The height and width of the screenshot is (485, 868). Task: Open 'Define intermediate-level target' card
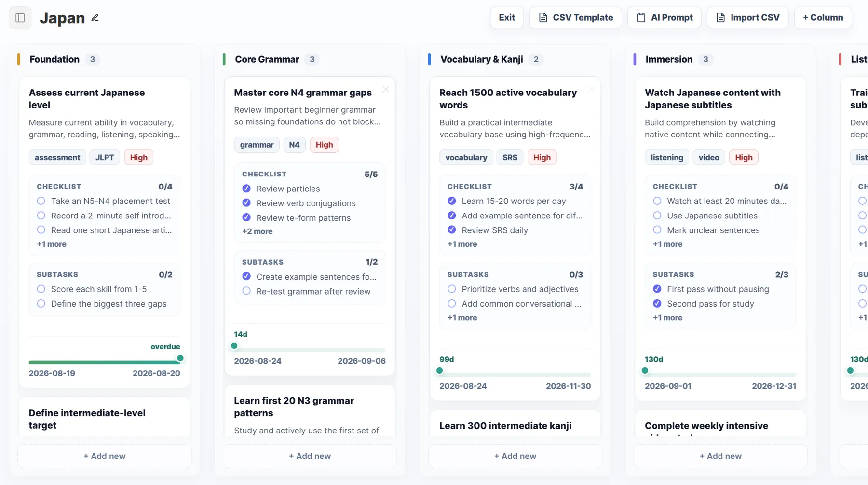[105, 417]
